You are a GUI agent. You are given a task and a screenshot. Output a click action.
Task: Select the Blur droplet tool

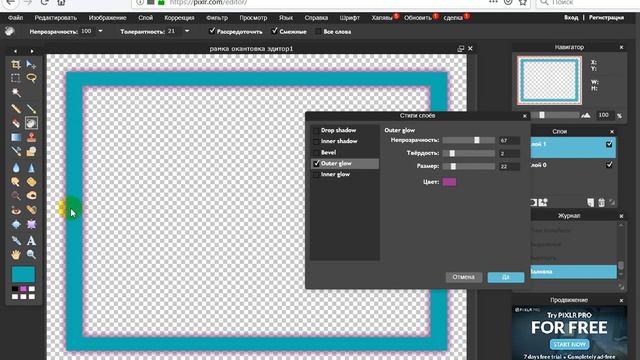[16, 167]
